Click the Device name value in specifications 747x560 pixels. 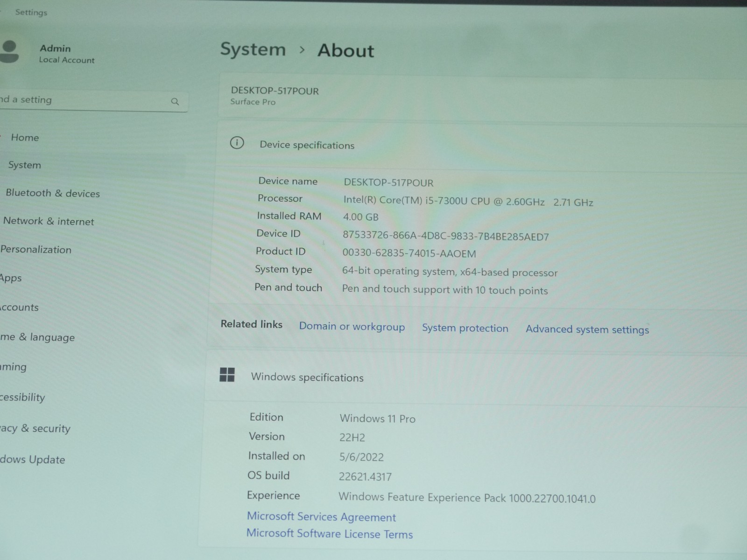[x=388, y=182]
